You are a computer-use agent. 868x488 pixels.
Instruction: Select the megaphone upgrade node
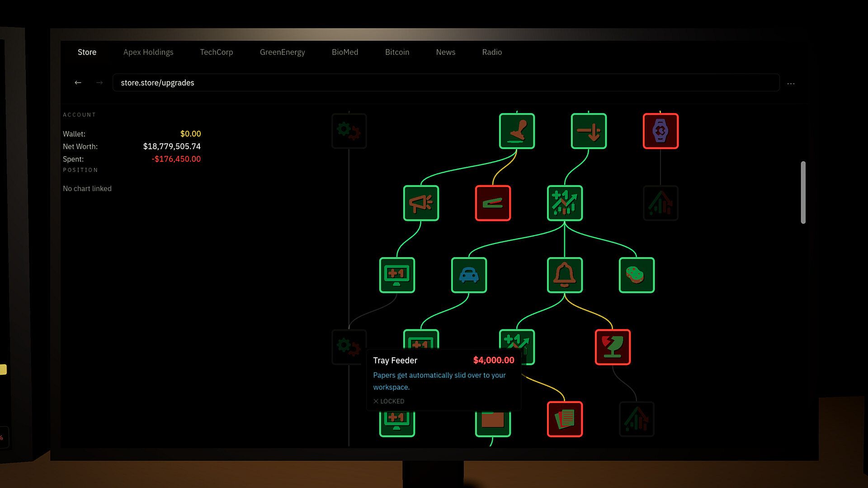point(421,203)
